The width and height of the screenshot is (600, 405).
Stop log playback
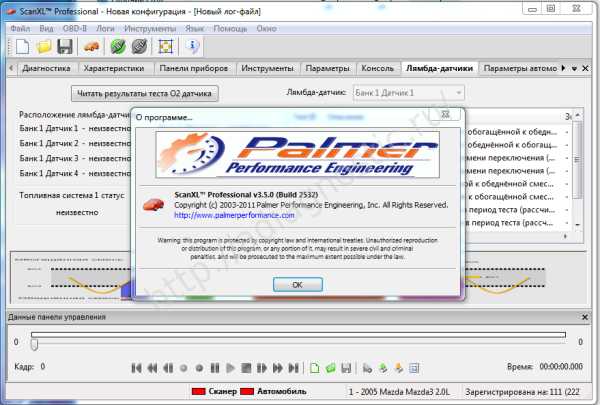(x=246, y=368)
